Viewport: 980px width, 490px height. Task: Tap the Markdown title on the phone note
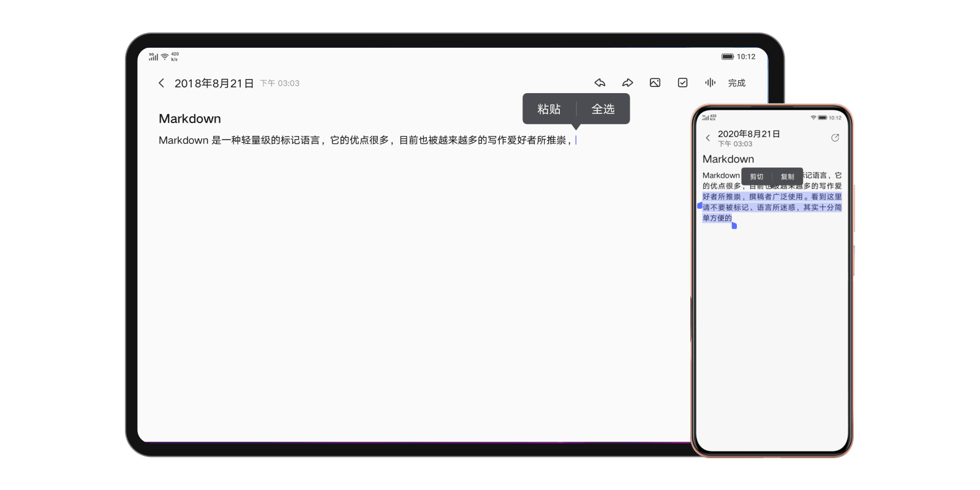(x=728, y=159)
